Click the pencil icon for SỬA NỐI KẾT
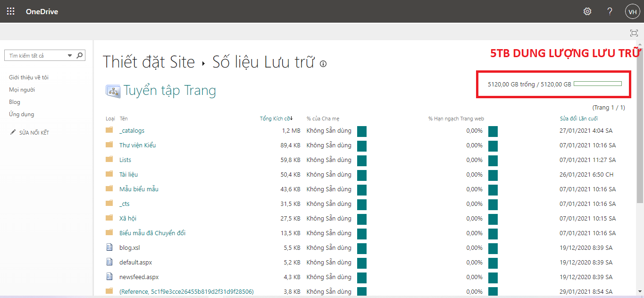 coord(13,133)
